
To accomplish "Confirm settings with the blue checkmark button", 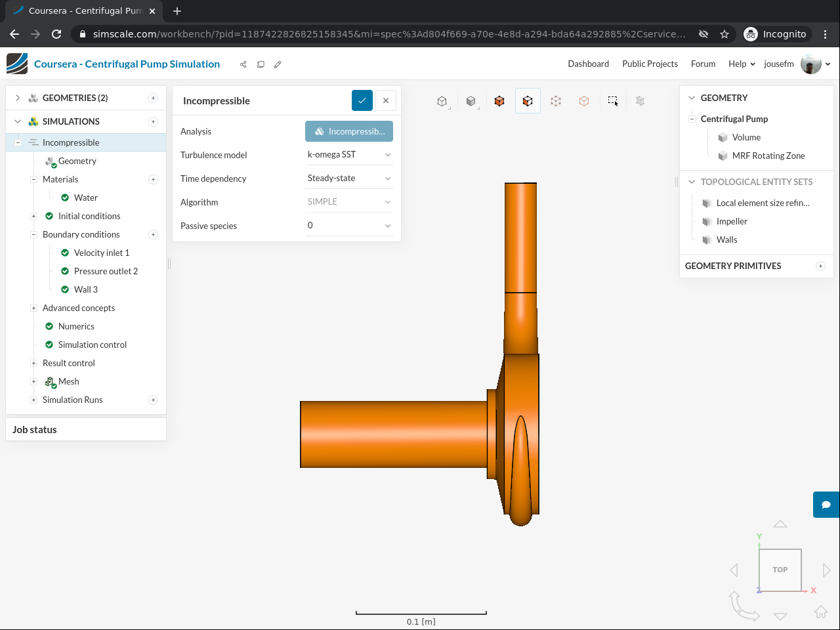I will [362, 100].
